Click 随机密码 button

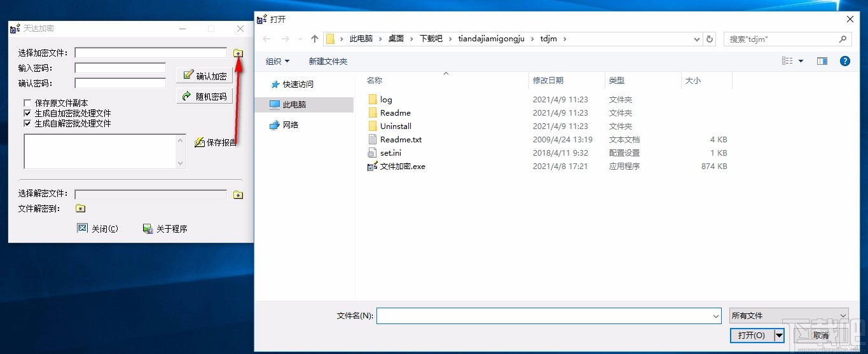[x=204, y=97]
